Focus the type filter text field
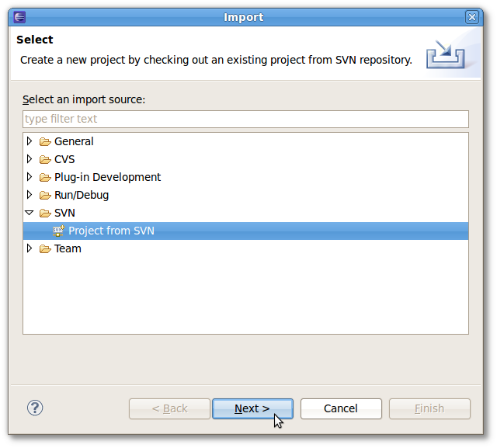497x448 pixels. tap(245, 119)
